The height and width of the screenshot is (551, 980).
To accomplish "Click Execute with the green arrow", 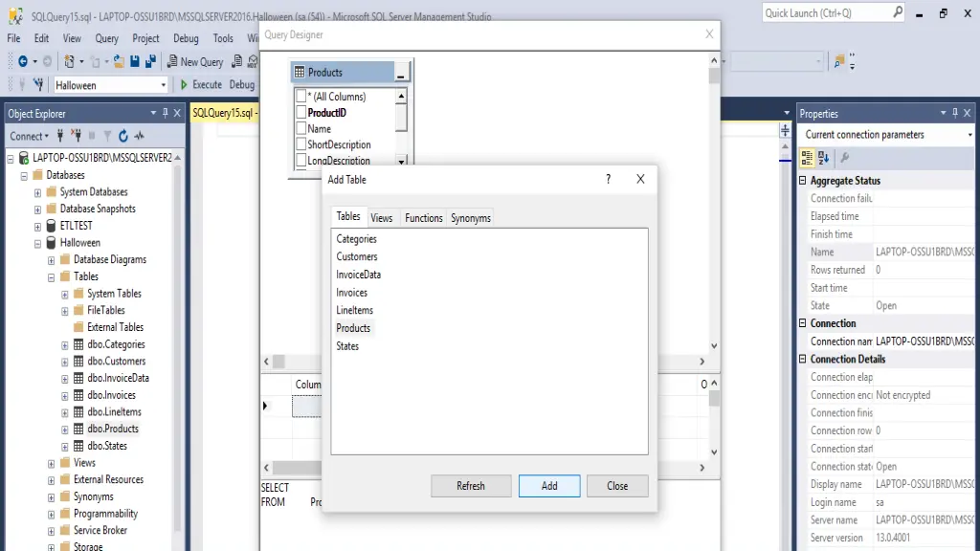I will pos(201,84).
